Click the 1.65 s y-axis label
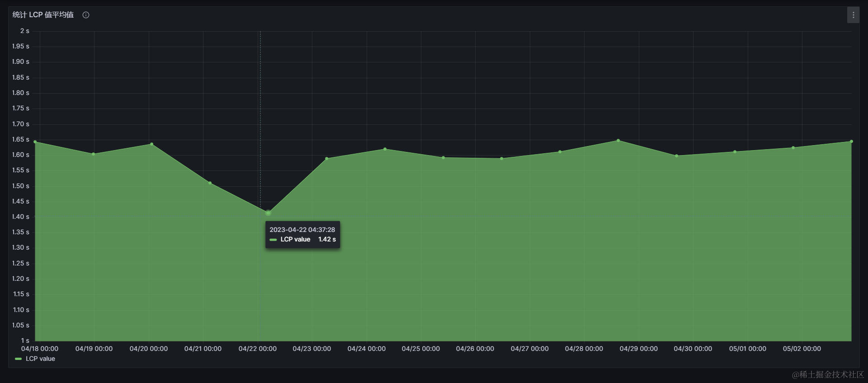 tap(21, 139)
